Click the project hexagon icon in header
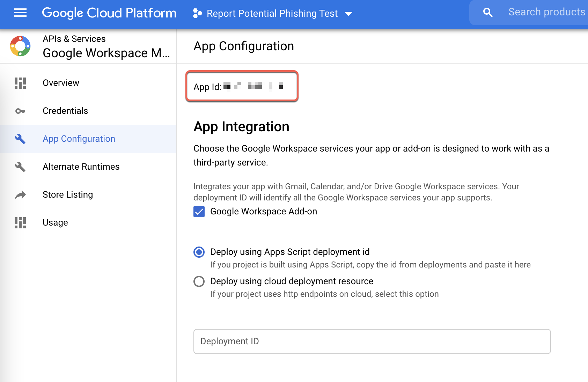Image resolution: width=588 pixels, height=382 pixels. 197,13
